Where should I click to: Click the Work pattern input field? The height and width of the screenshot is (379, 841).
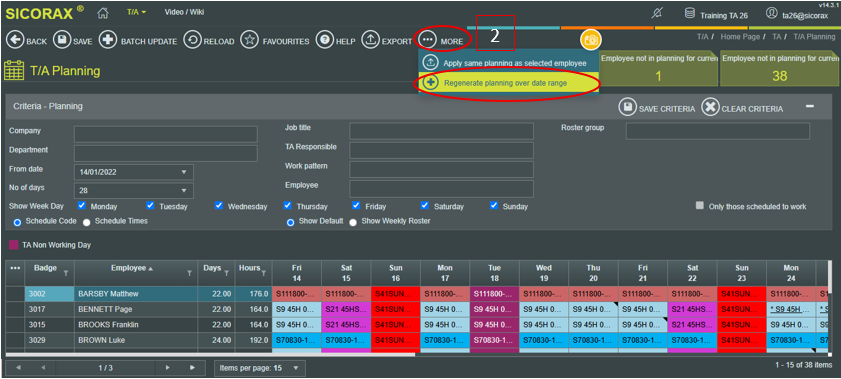441,169
